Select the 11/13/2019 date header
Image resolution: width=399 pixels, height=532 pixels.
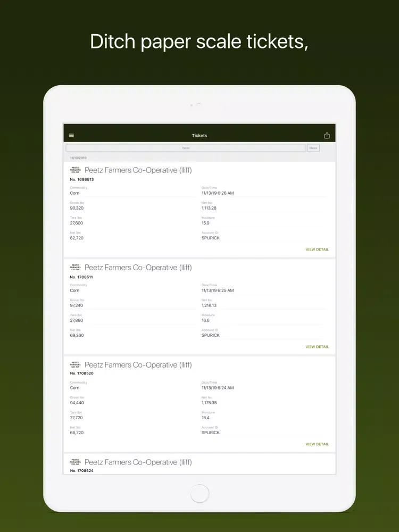(x=78, y=158)
